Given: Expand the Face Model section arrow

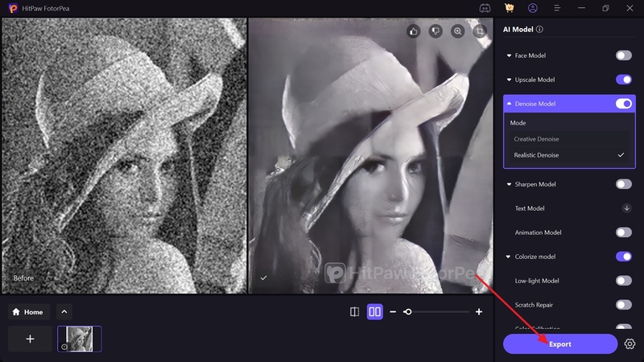Looking at the screenshot, I should pos(509,56).
